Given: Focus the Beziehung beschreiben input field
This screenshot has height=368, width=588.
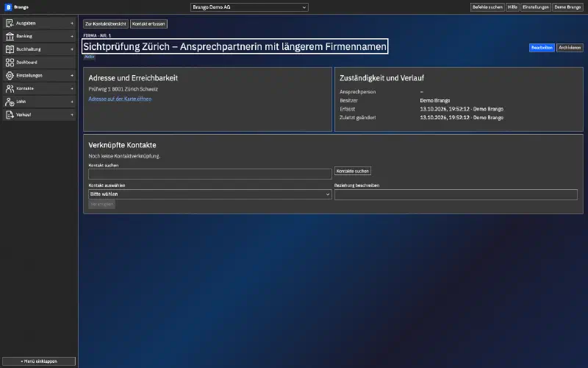Looking at the screenshot, I should tap(456, 194).
